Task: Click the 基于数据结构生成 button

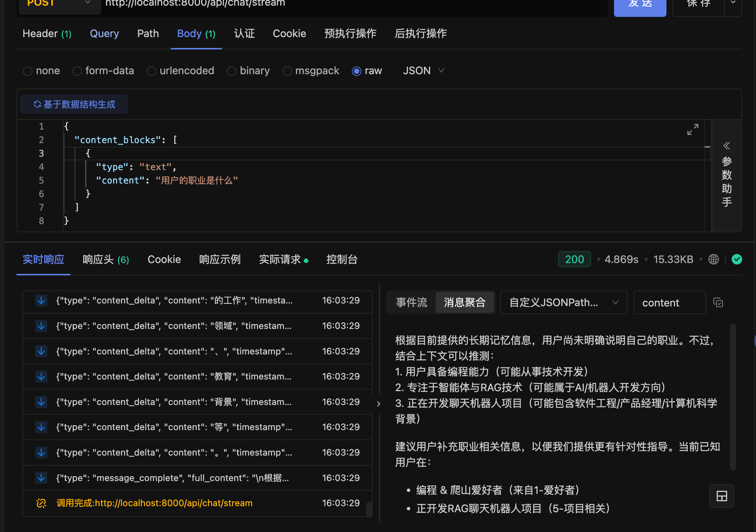Action: [74, 104]
